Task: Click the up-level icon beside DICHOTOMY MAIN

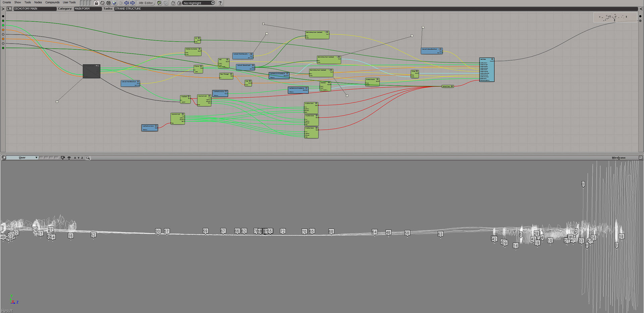Action: coord(9,9)
